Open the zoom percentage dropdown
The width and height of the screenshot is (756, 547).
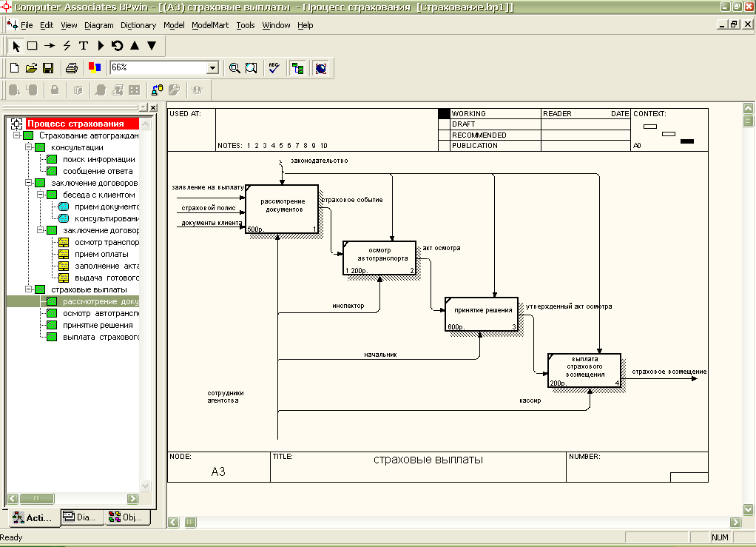click(x=212, y=68)
